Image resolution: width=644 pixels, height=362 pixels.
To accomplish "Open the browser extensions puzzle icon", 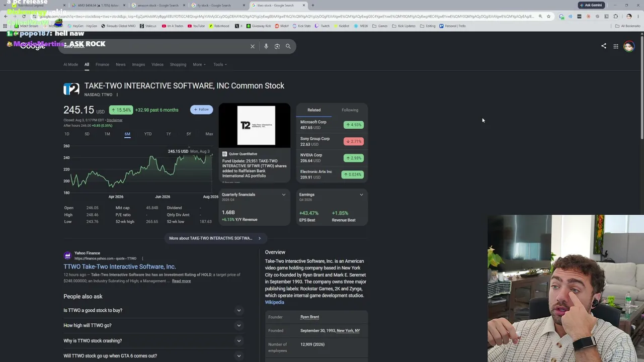I will 615,17.
